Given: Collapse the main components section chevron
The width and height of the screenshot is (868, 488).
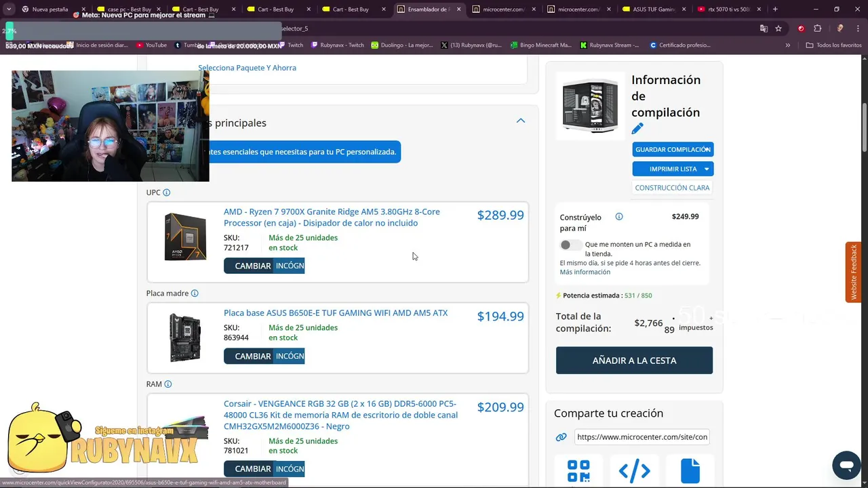Looking at the screenshot, I should 521,121.
